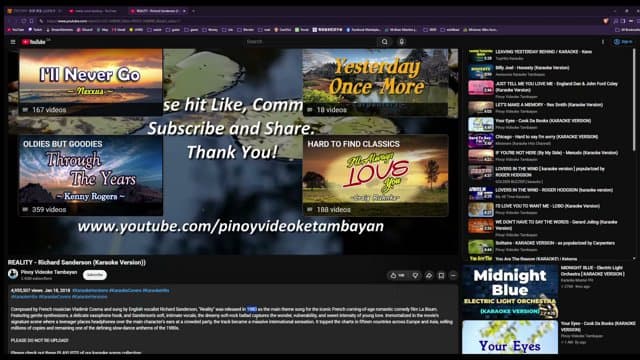
Task: Open the Pinoy Videoke Tambayan channel avatar
Action: click(x=13, y=274)
